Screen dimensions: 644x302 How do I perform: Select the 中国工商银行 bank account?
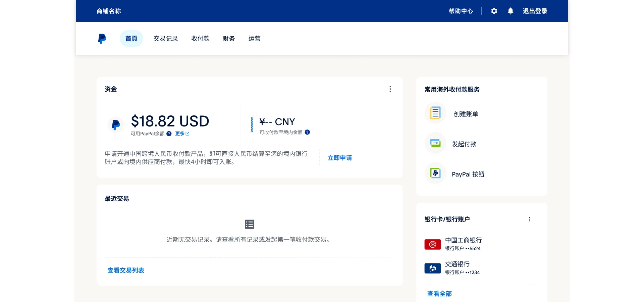tap(463, 244)
